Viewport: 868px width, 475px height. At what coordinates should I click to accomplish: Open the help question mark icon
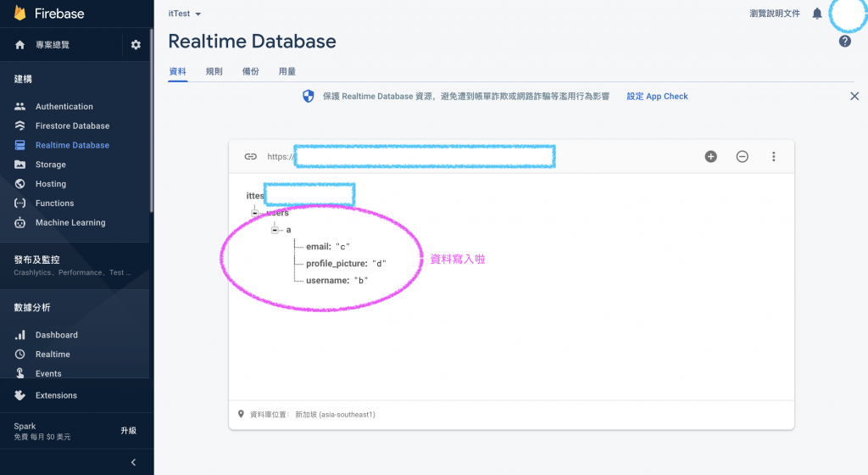(845, 41)
